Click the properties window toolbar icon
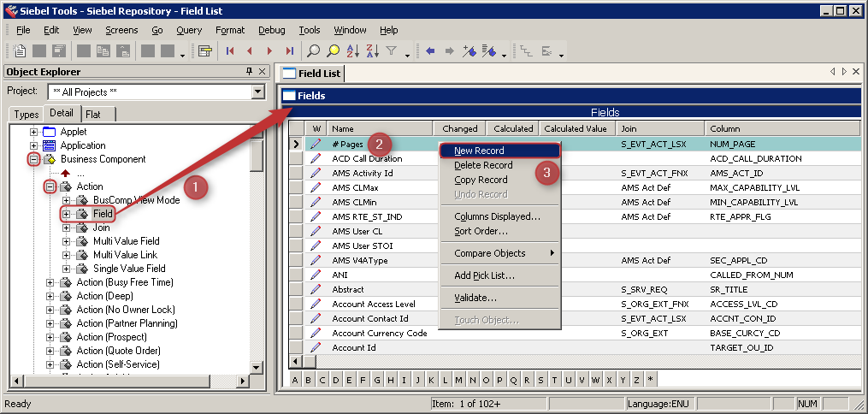868x414 pixels. [205, 51]
